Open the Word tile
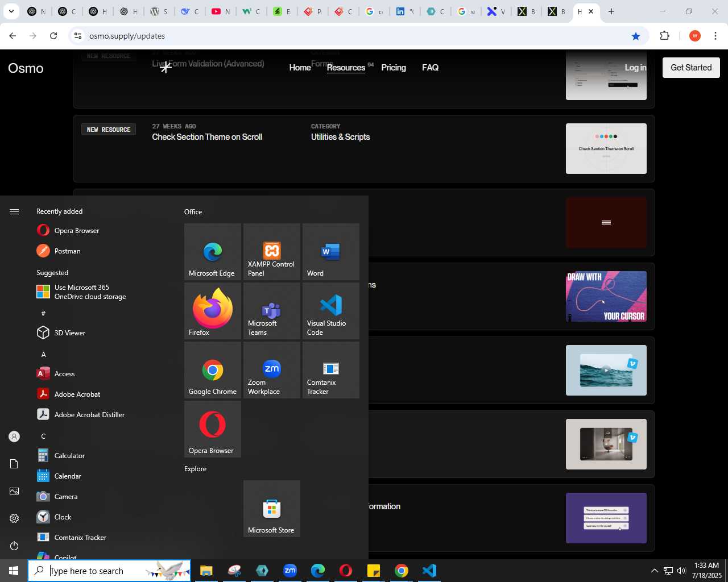Viewport: 728px width, 582px height. coord(331,252)
